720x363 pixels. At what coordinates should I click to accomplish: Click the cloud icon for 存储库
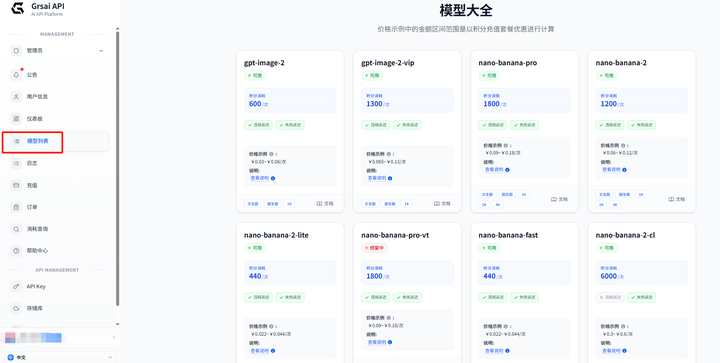click(x=17, y=308)
